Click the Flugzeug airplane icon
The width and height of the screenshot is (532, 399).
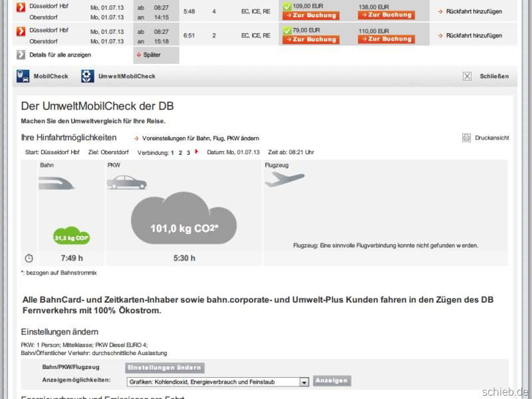pos(285,179)
